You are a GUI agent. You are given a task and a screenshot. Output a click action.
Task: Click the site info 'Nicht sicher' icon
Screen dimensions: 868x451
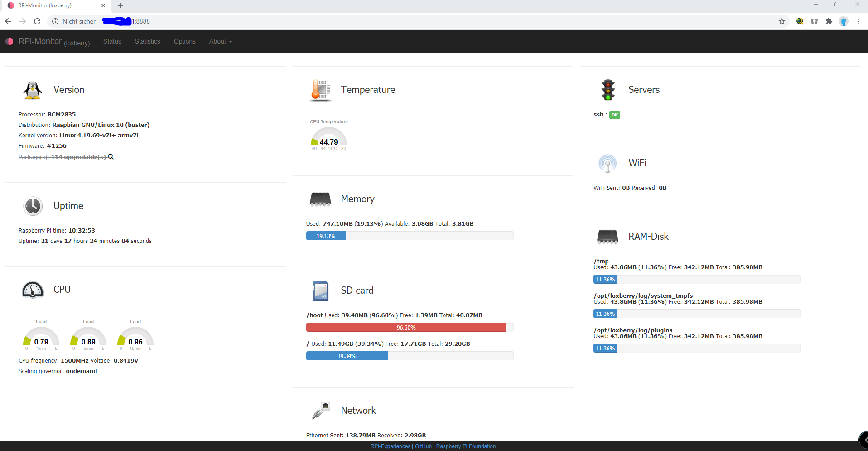[55, 21]
